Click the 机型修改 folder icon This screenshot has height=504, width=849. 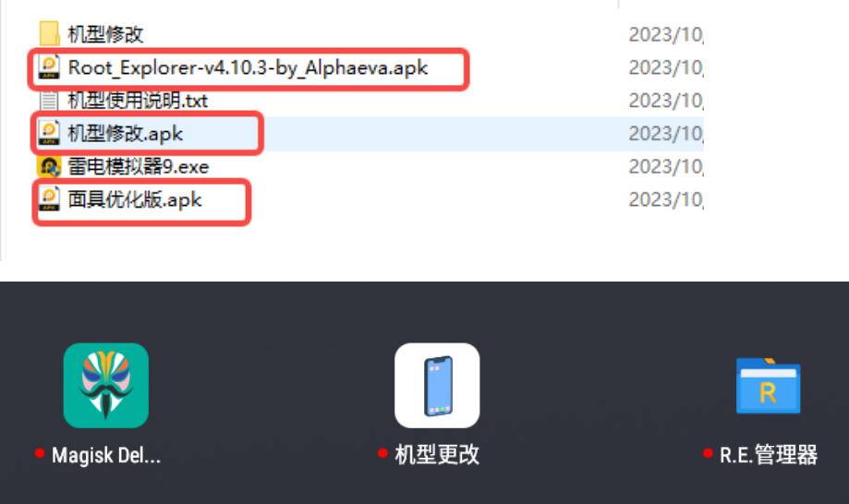pyautogui.click(x=49, y=33)
